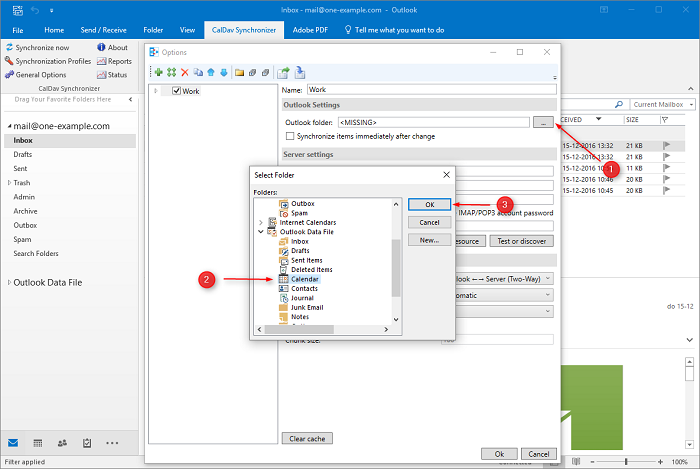This screenshot has height=469, width=700.
Task: Enable Synchronize items immediately after change
Action: [x=291, y=136]
